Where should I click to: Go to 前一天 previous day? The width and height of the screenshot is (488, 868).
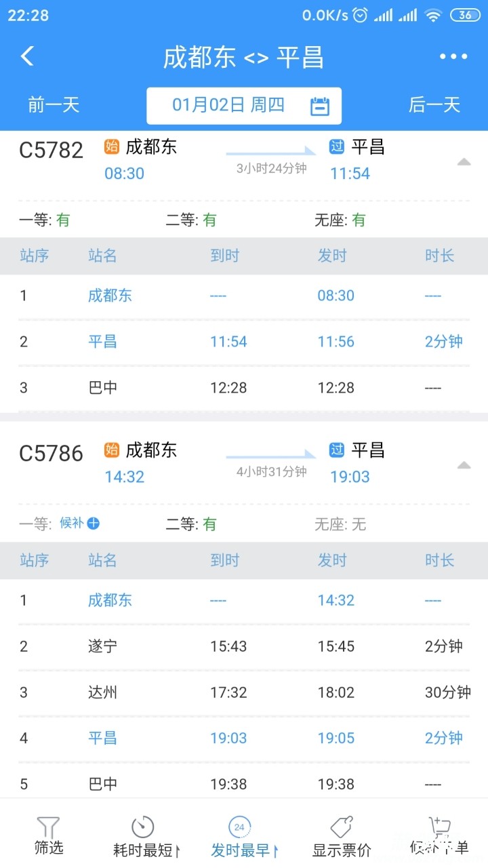(x=54, y=105)
